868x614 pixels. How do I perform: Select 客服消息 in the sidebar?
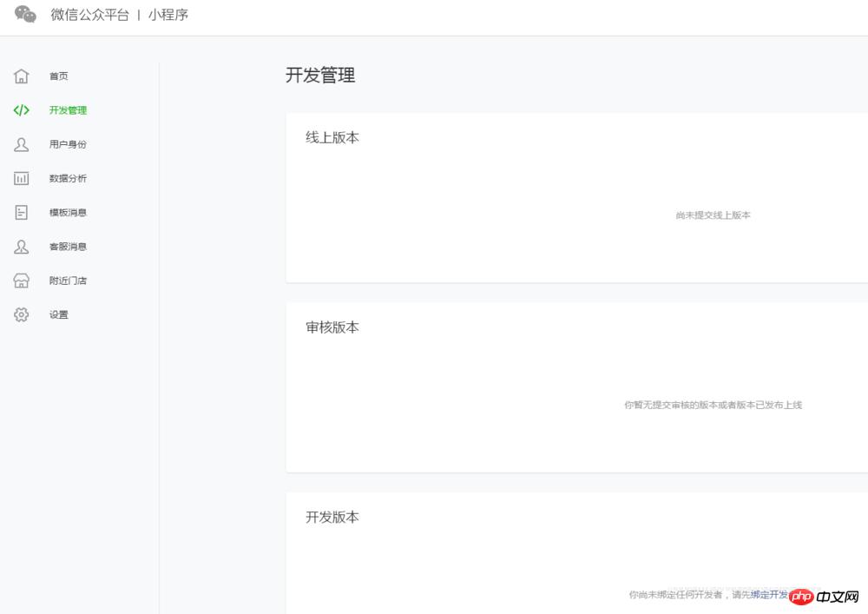[68, 247]
